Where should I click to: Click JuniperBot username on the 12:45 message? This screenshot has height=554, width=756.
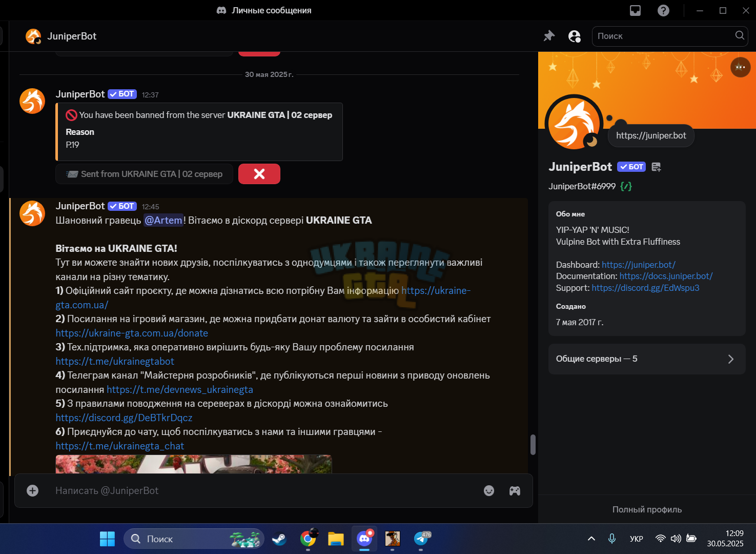(80, 206)
